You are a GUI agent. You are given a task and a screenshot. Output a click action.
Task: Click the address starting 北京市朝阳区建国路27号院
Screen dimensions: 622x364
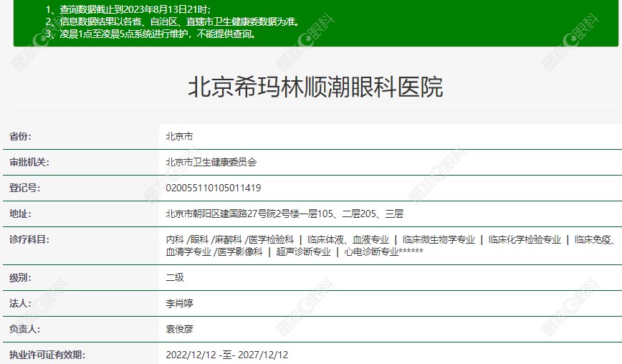(284, 214)
